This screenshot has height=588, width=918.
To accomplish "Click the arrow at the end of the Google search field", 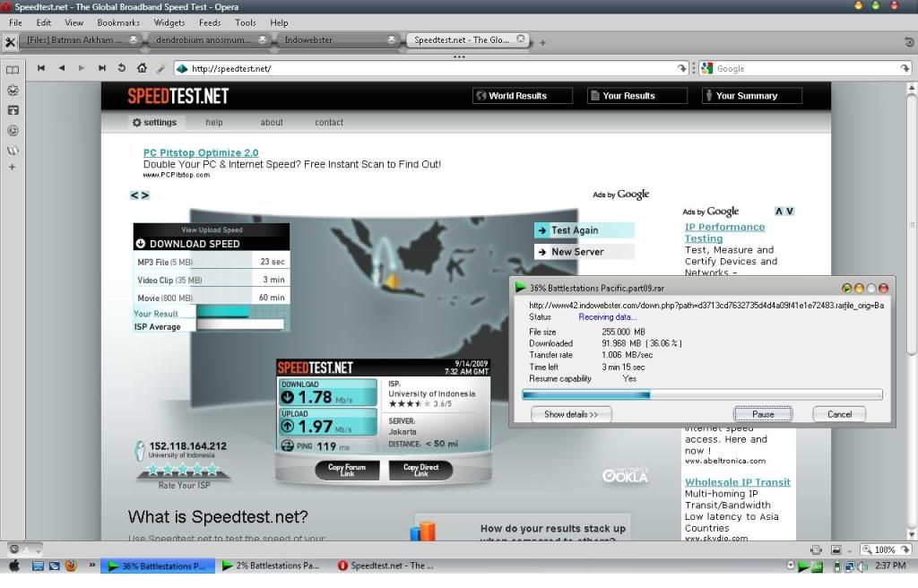I will [905, 68].
